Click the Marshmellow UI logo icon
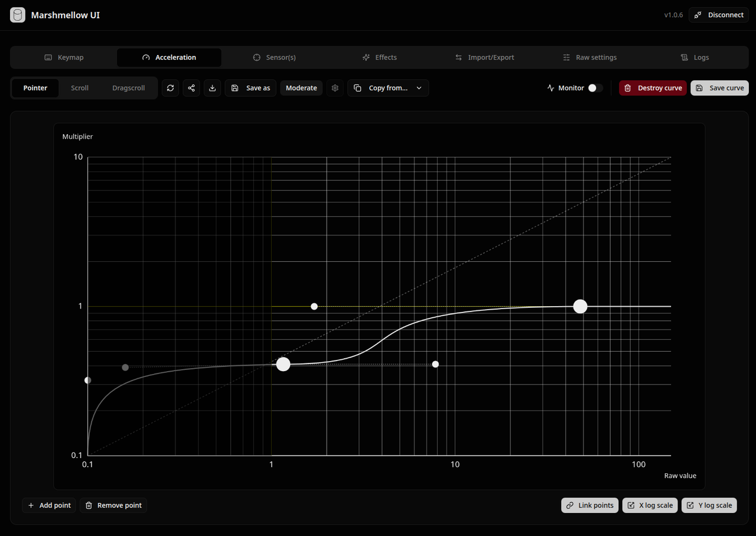Screen dimensions: 756x536 pyautogui.click(x=18, y=15)
